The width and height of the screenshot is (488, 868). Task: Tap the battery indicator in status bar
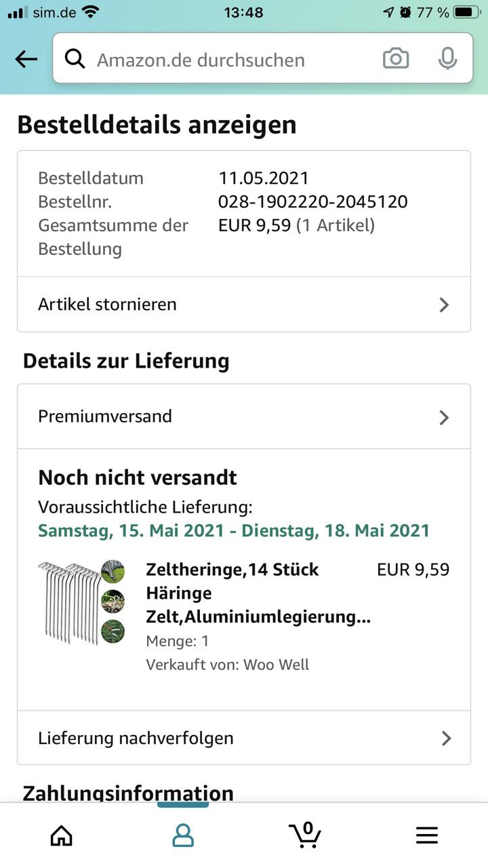click(467, 12)
